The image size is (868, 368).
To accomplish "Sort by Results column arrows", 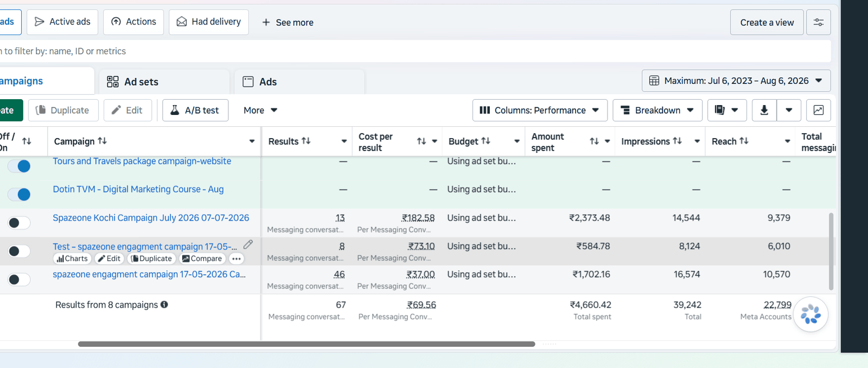I will pyautogui.click(x=306, y=141).
